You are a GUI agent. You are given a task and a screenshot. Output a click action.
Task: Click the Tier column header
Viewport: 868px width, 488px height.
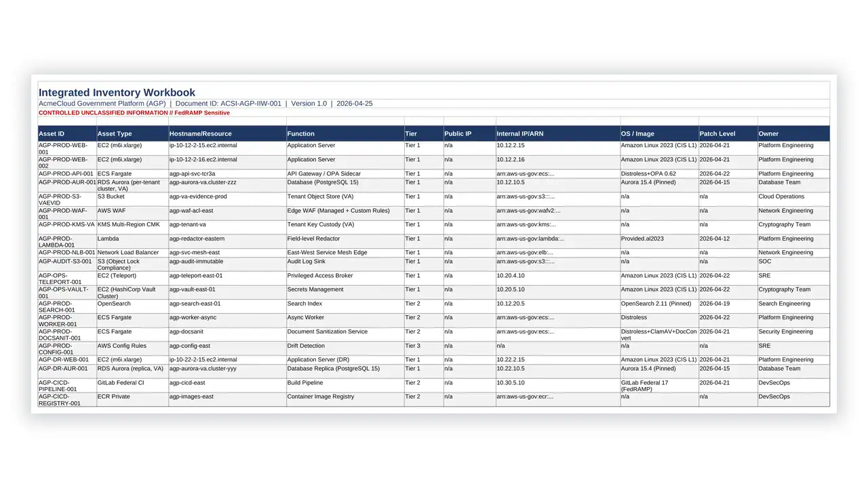[x=424, y=134]
